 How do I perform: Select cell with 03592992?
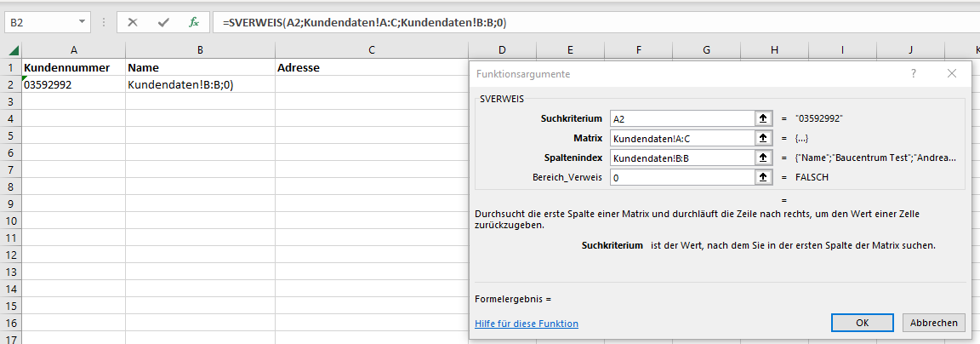[74, 84]
